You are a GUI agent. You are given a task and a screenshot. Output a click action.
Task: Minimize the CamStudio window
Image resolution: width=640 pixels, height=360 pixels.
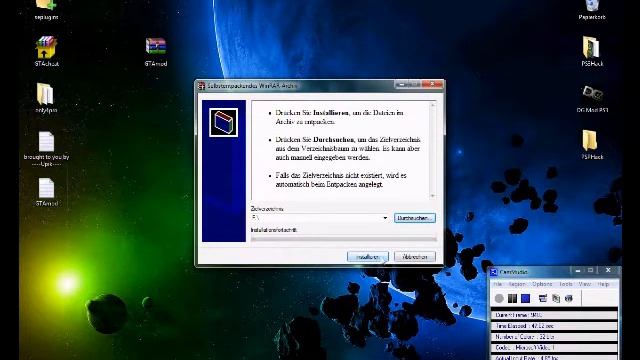(x=578, y=271)
